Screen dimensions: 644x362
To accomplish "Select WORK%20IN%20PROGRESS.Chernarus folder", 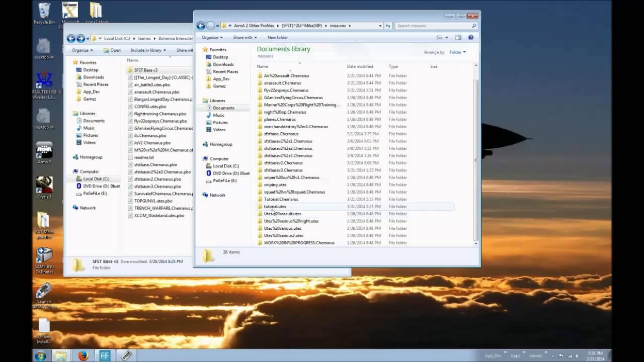I will pos(299,243).
